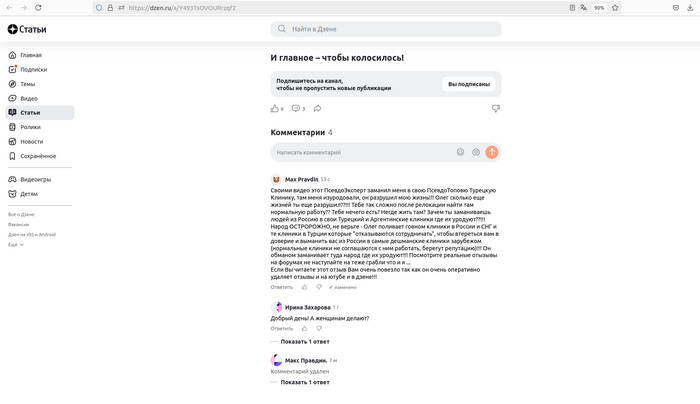Show 1 reply under Макс Правдин comment
The width and height of the screenshot is (700, 404).
click(304, 382)
